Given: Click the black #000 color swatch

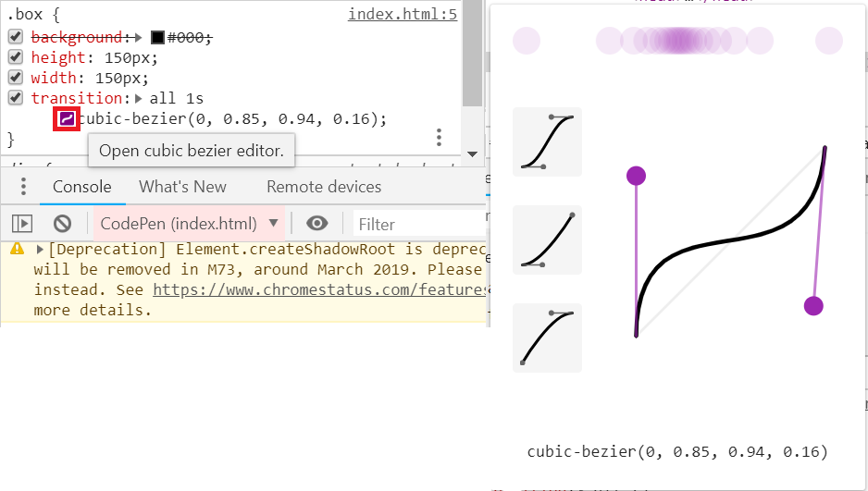Looking at the screenshot, I should pyautogui.click(x=157, y=38).
